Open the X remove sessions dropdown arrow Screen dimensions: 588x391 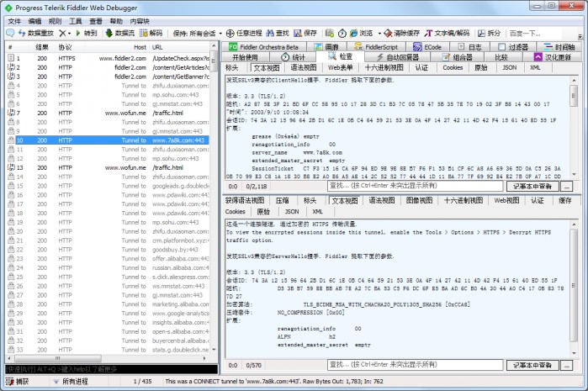(x=69, y=34)
